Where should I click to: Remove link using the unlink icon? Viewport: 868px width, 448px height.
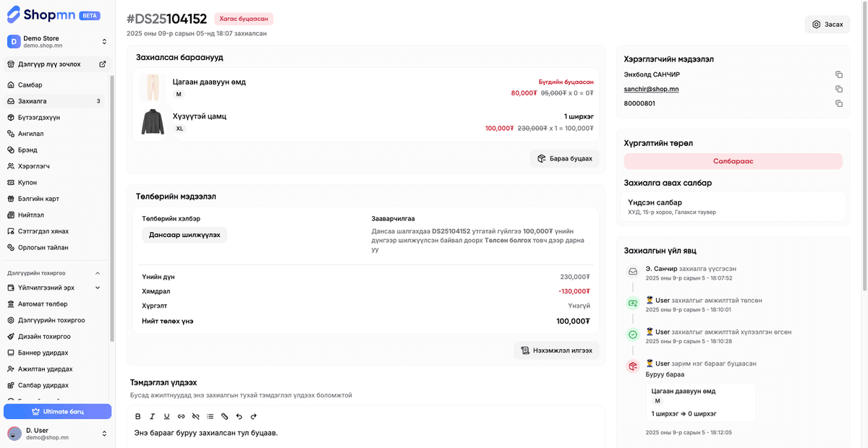(x=196, y=416)
